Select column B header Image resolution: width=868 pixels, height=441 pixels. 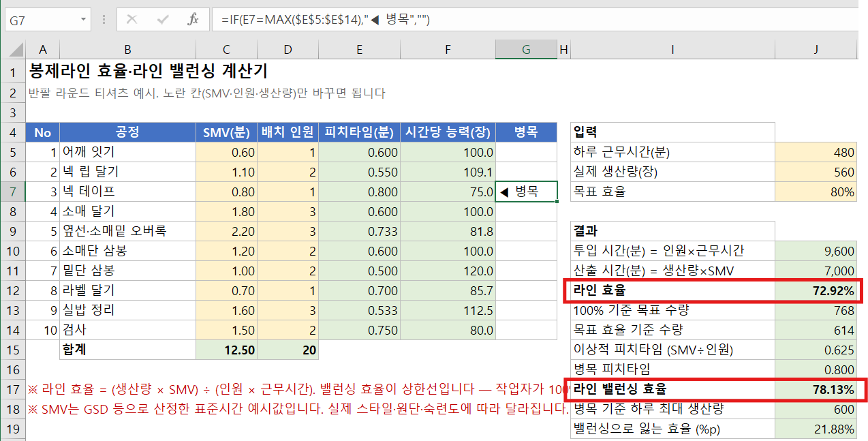coord(128,49)
